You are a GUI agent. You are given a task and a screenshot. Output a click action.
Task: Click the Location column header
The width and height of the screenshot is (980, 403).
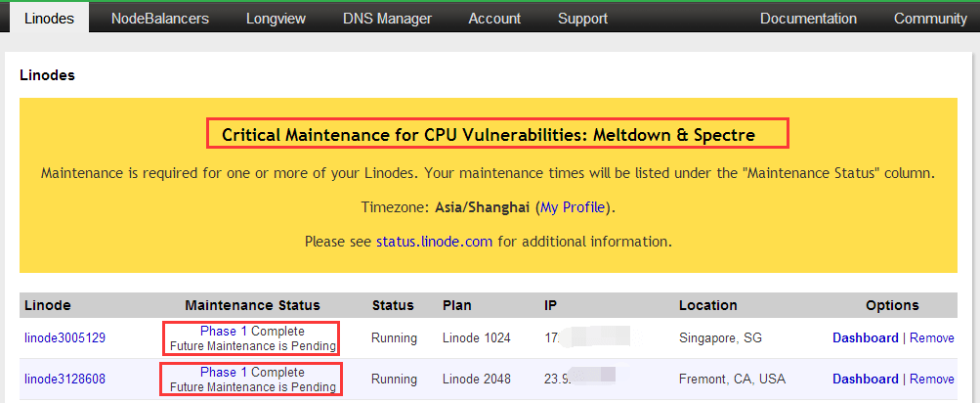707,305
